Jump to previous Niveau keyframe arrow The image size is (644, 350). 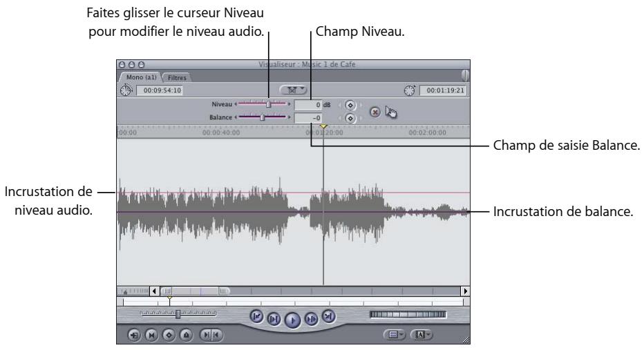(340, 105)
